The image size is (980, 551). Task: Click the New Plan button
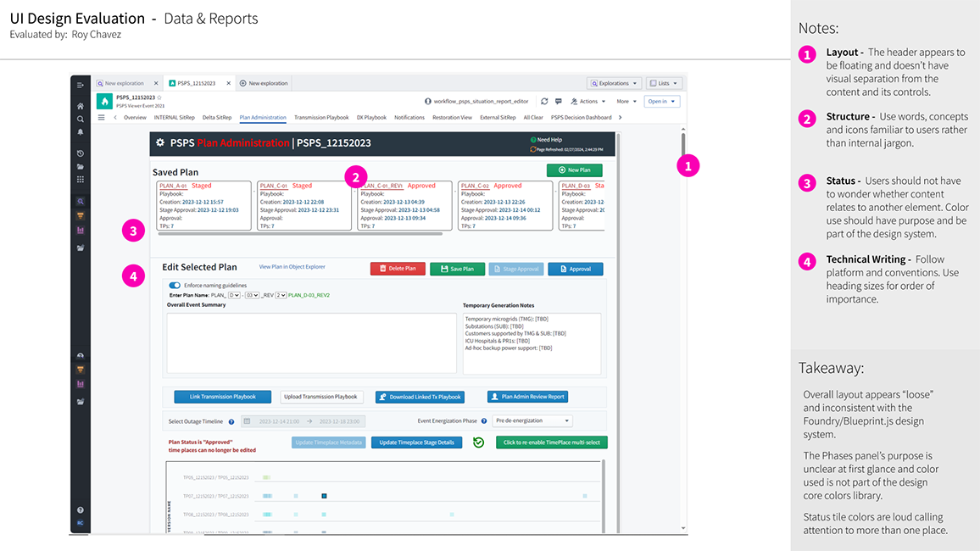(575, 170)
